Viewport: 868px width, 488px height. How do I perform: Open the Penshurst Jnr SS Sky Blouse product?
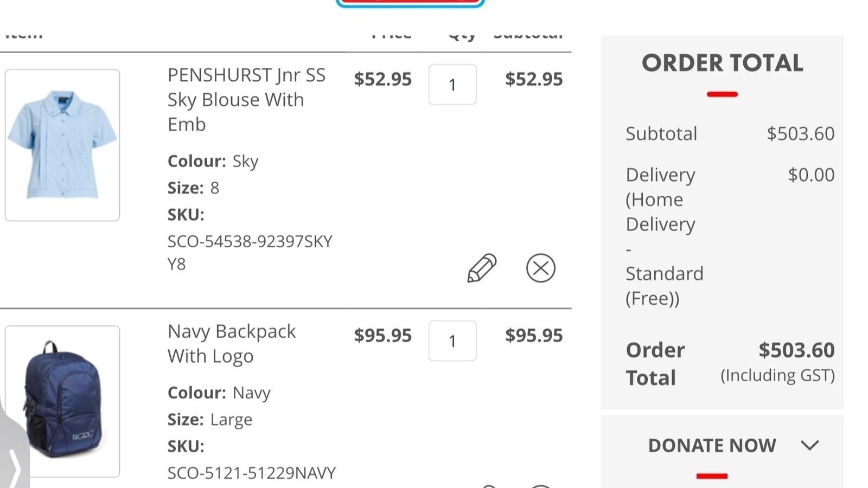[246, 99]
